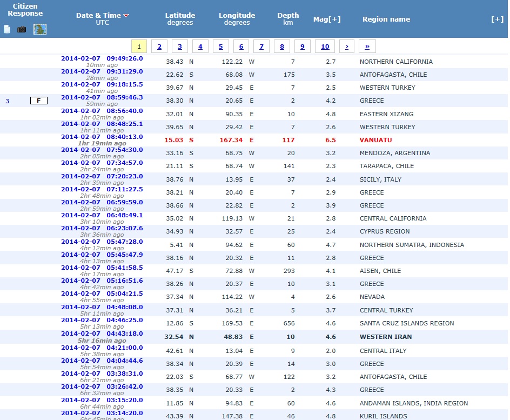Open the 04:21:00.0 Central Italy event
The height and width of the screenshot is (420, 510).
pyautogui.click(x=102, y=348)
